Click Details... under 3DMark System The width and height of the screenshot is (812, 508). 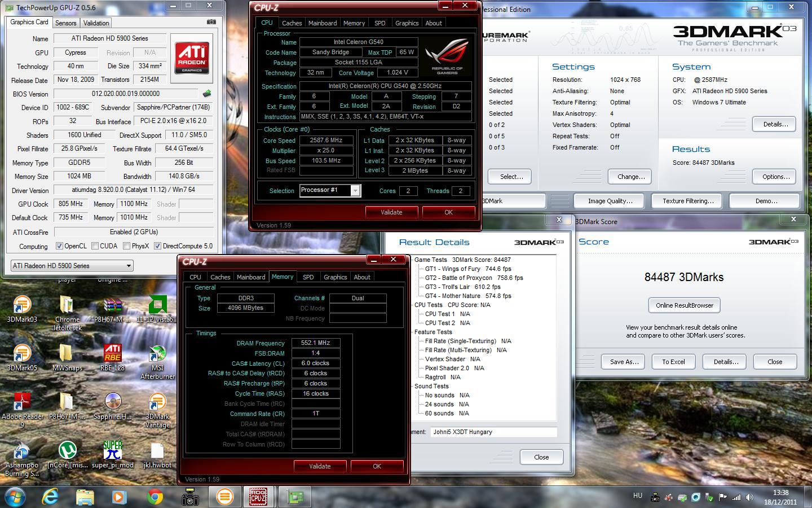(775, 124)
